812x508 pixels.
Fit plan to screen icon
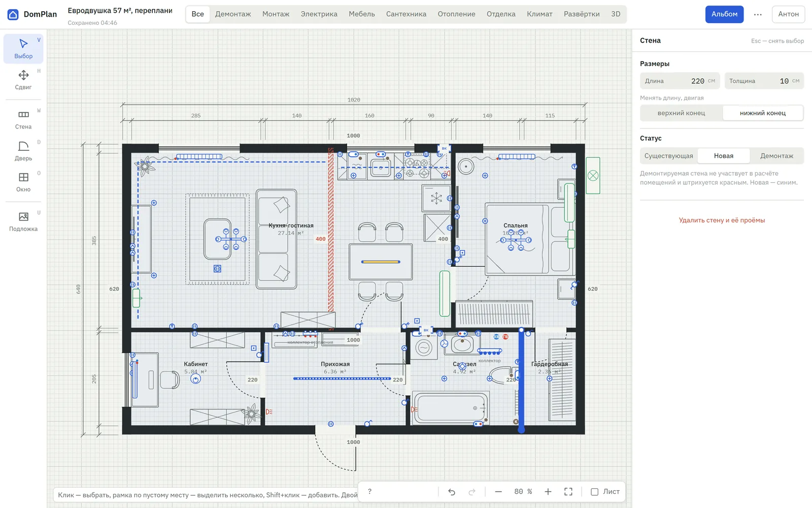point(568,492)
